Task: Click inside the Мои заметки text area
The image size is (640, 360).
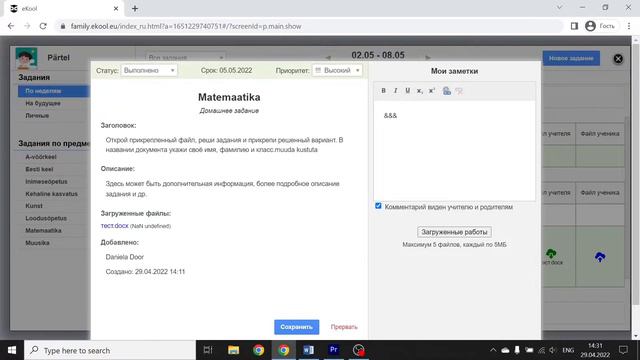Action: (454, 151)
